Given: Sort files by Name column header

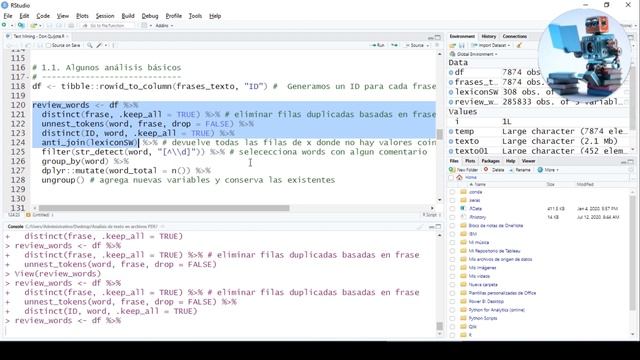Looking at the screenshot, I should (480, 184).
